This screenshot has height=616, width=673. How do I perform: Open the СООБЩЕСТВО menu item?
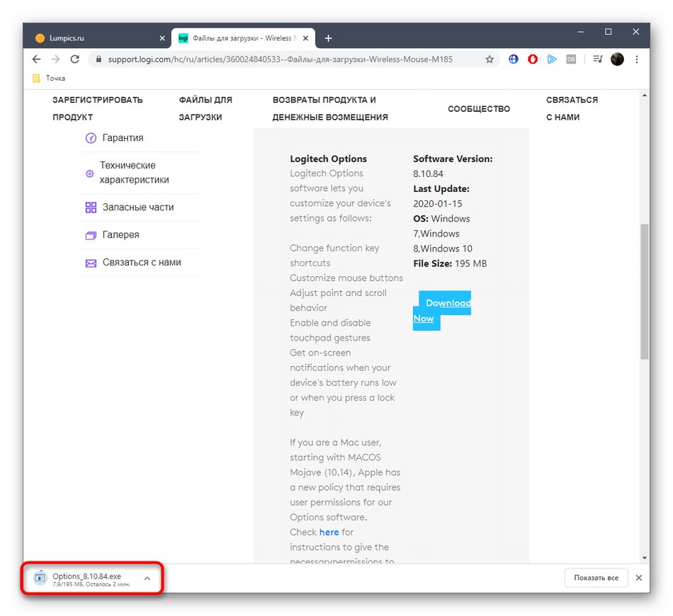pyautogui.click(x=479, y=109)
